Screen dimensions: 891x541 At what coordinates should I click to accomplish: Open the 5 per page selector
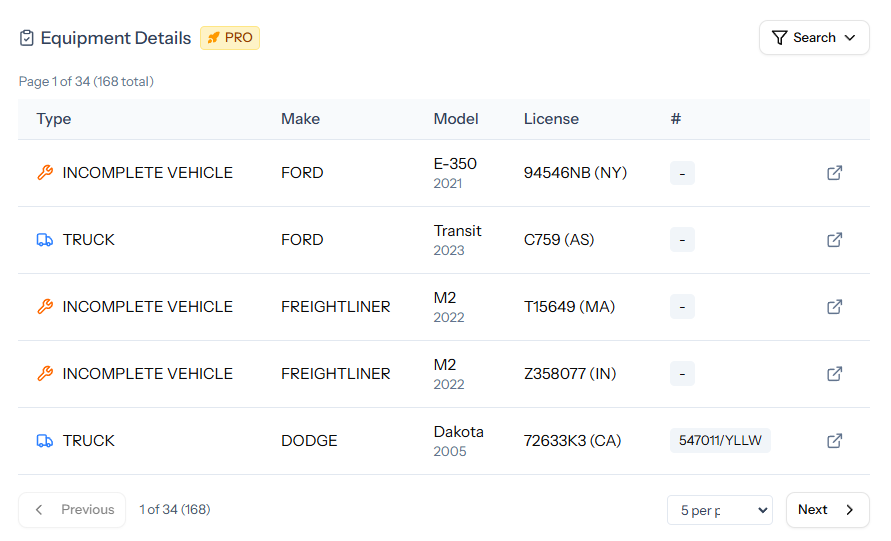click(x=719, y=510)
